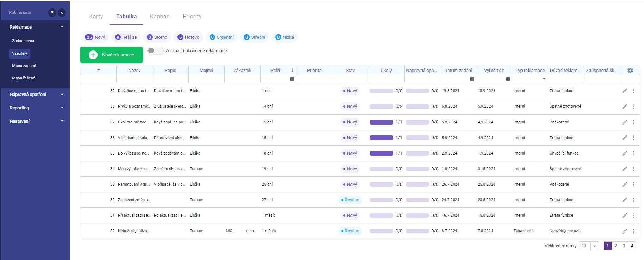644x260 pixels.
Task: Go to page 3
Action: coord(624,246)
